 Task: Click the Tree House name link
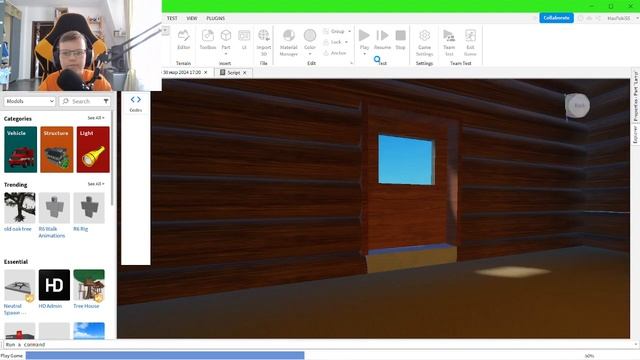[x=86, y=306]
